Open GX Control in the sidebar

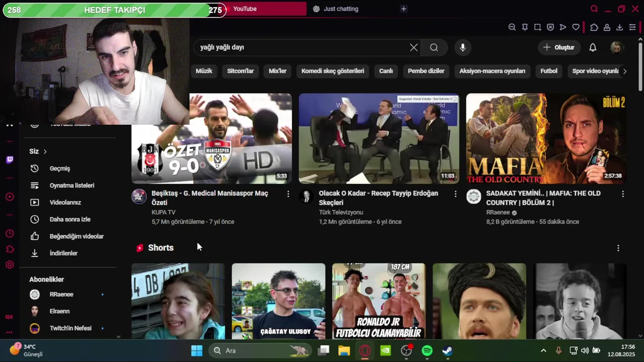point(9,317)
